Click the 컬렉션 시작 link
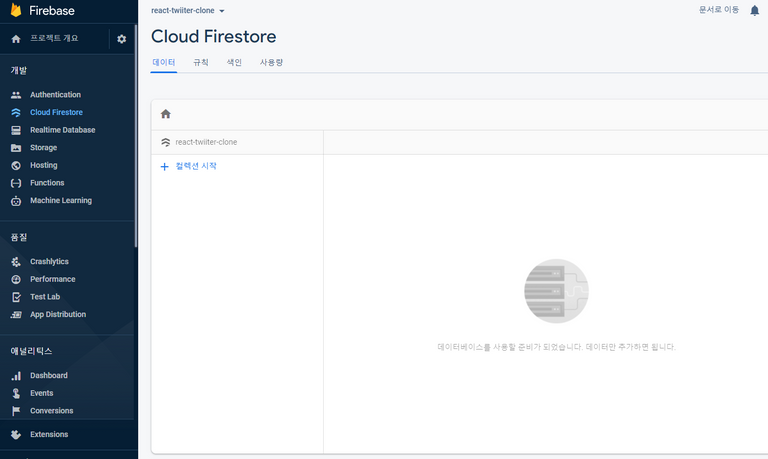 coord(196,166)
